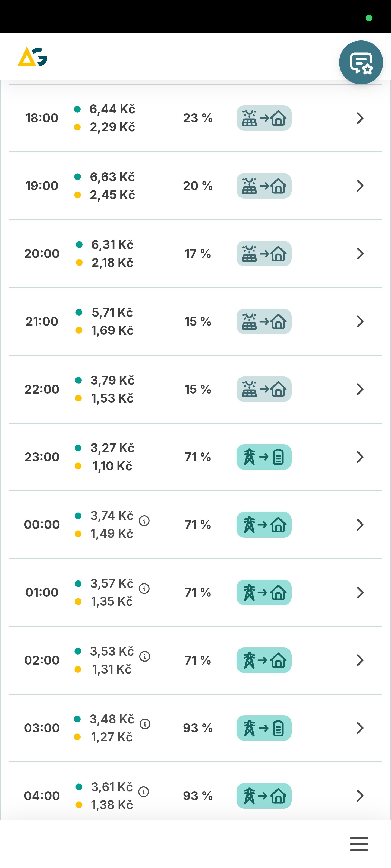Open the chat feedback bubble icon
This screenshot has width=391, height=868.
click(x=361, y=62)
